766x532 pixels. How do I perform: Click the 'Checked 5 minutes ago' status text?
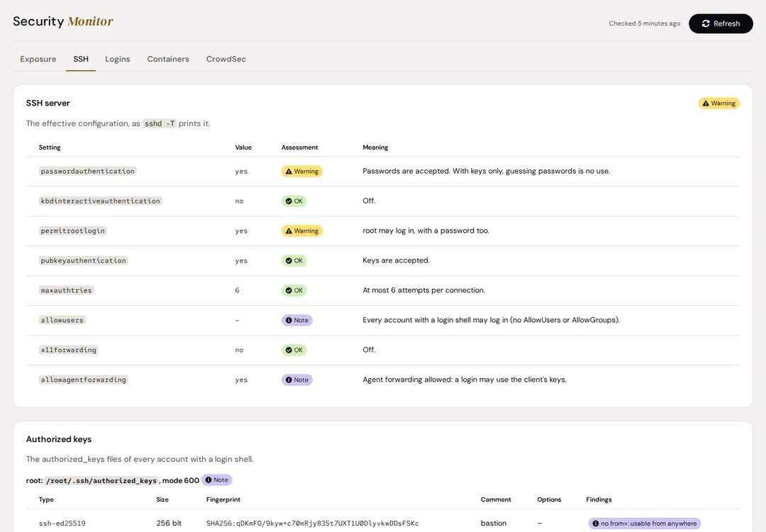click(x=644, y=23)
